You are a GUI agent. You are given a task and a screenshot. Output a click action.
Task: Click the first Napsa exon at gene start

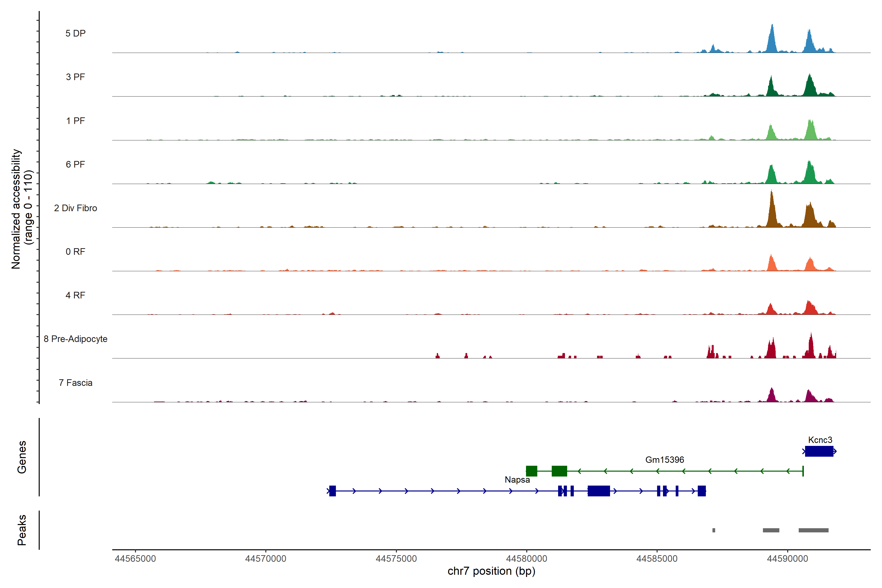(332, 491)
